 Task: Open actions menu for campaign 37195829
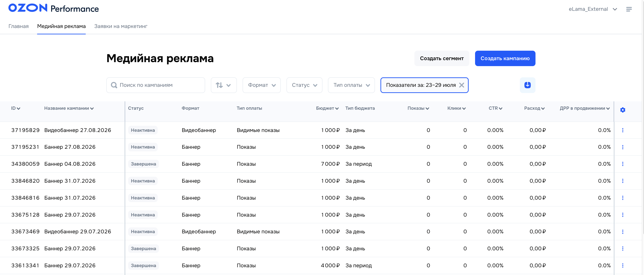point(623,130)
